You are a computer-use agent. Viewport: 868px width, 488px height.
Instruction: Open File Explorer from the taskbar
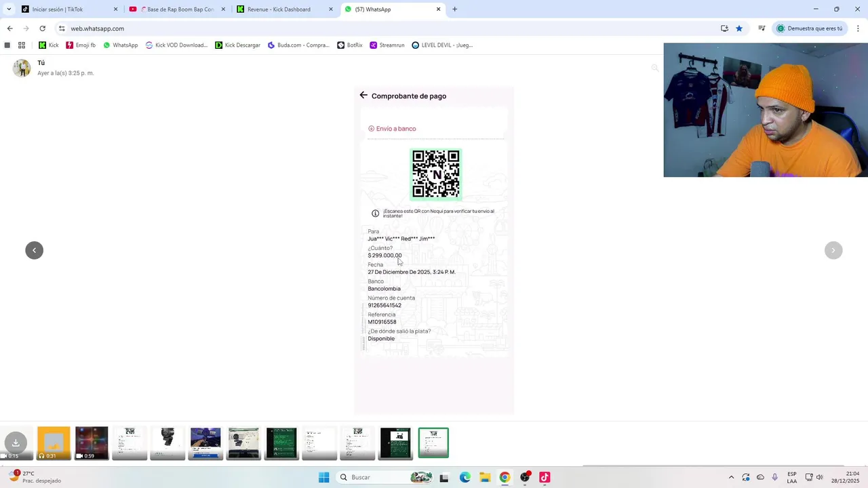coord(485,477)
